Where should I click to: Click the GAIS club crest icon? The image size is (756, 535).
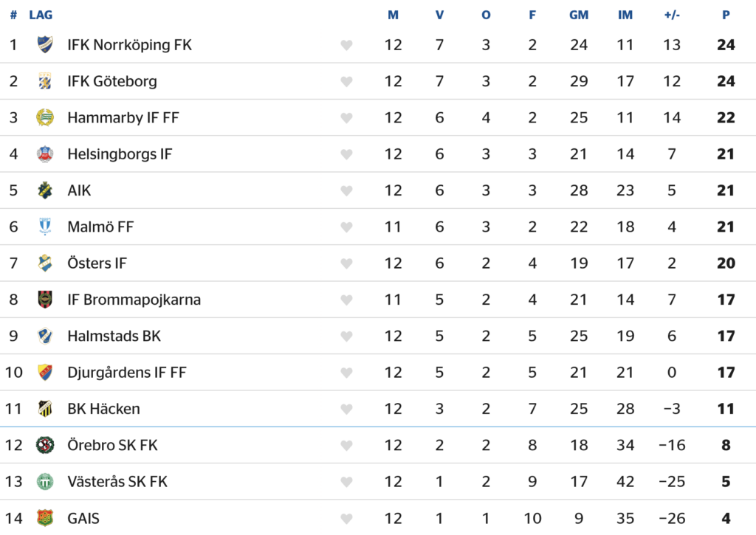(45, 518)
